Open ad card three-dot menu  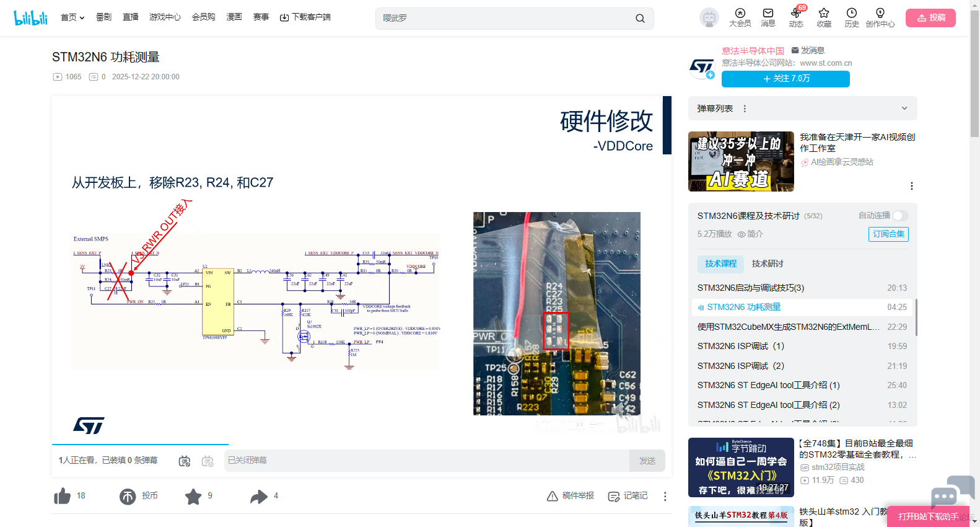(x=911, y=186)
